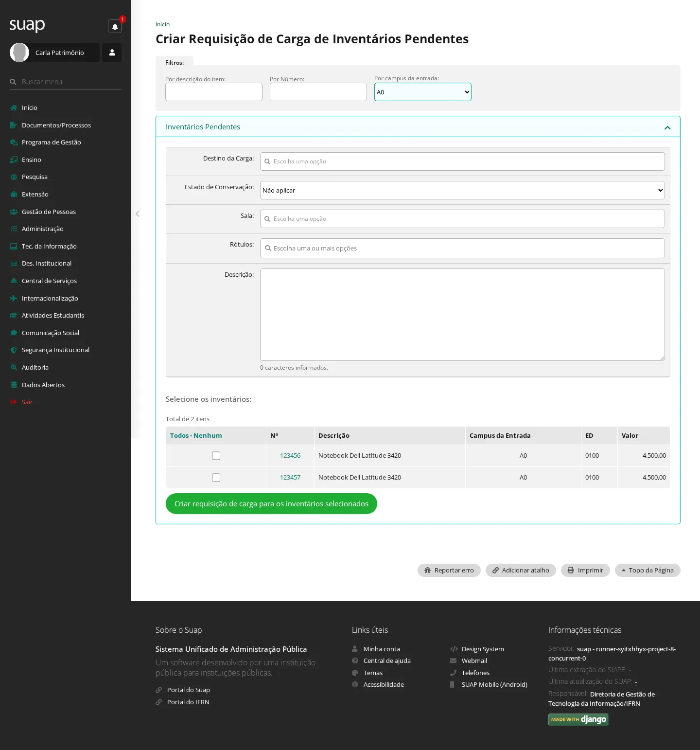Check the box for inventory 123456
This screenshot has width=700, height=750.
click(216, 456)
